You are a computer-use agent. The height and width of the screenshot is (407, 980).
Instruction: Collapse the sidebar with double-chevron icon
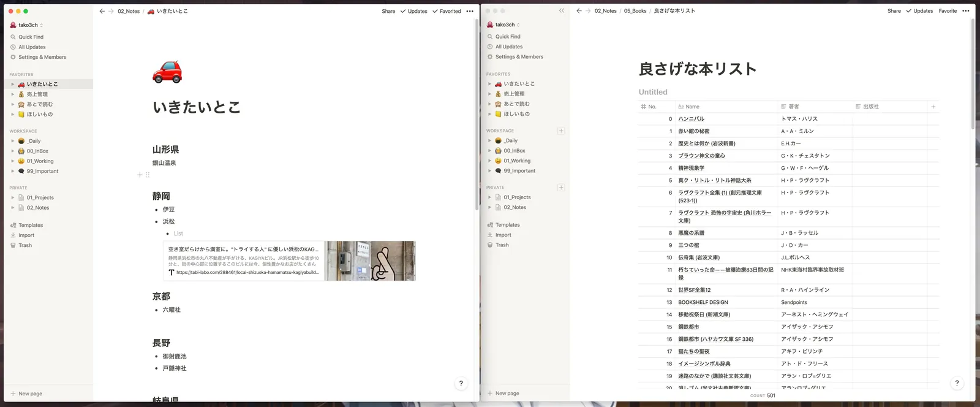point(562,11)
